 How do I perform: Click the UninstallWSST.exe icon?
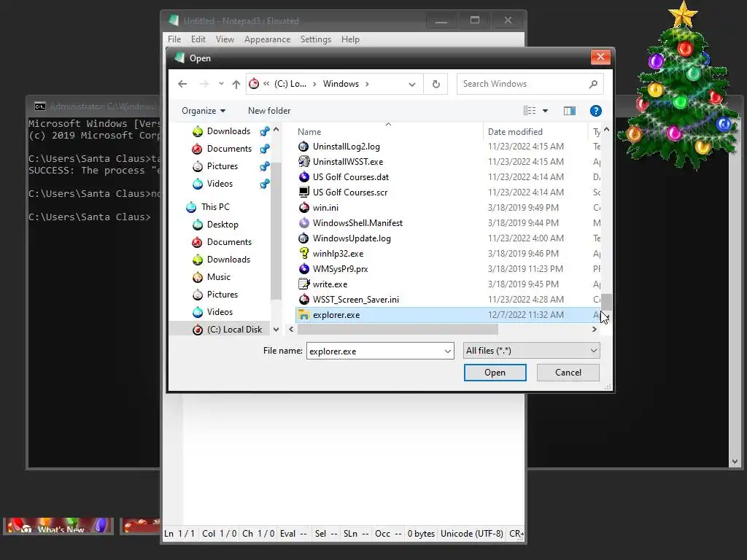point(303,161)
